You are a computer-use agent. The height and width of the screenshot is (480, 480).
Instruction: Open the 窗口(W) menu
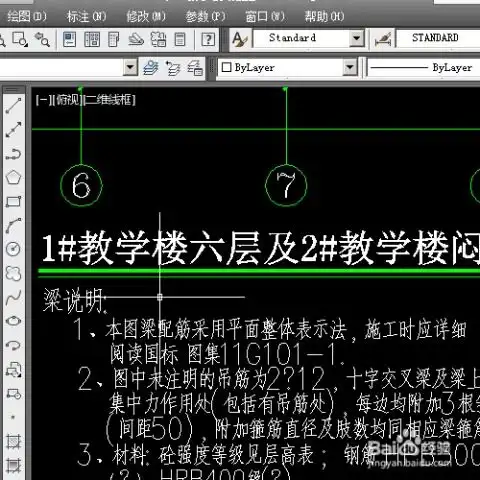pos(265,16)
